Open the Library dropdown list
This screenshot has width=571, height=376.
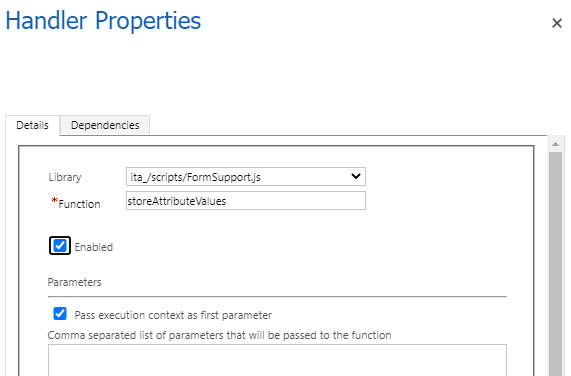246,177
